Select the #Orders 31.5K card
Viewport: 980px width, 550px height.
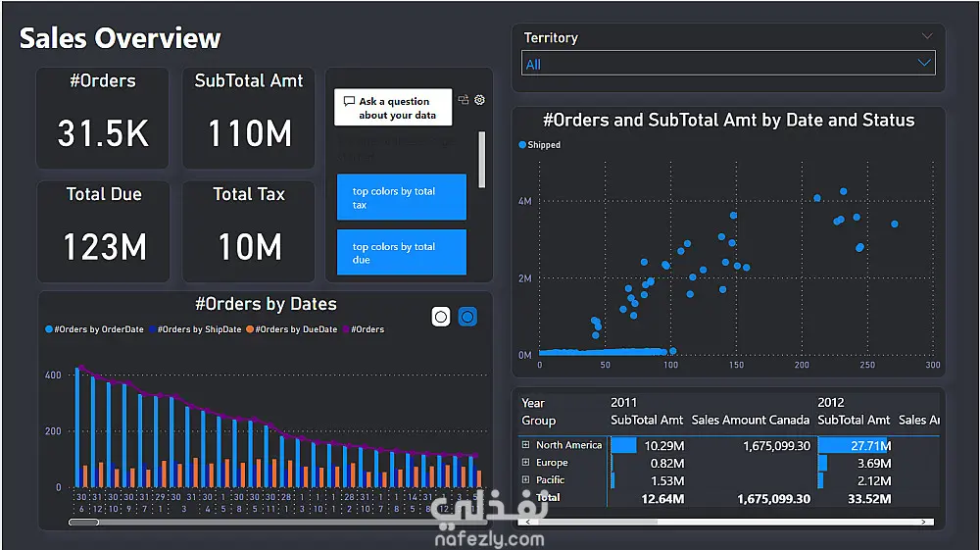click(x=103, y=118)
